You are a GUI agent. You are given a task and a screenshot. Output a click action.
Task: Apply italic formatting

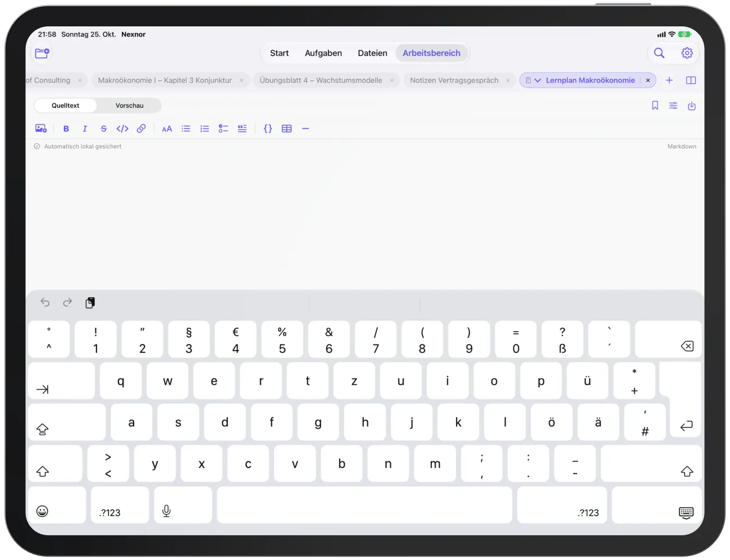(85, 128)
